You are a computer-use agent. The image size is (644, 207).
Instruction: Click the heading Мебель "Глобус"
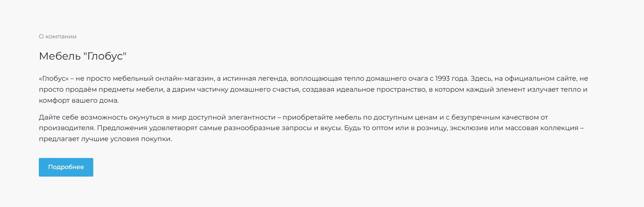pyautogui.click(x=83, y=56)
